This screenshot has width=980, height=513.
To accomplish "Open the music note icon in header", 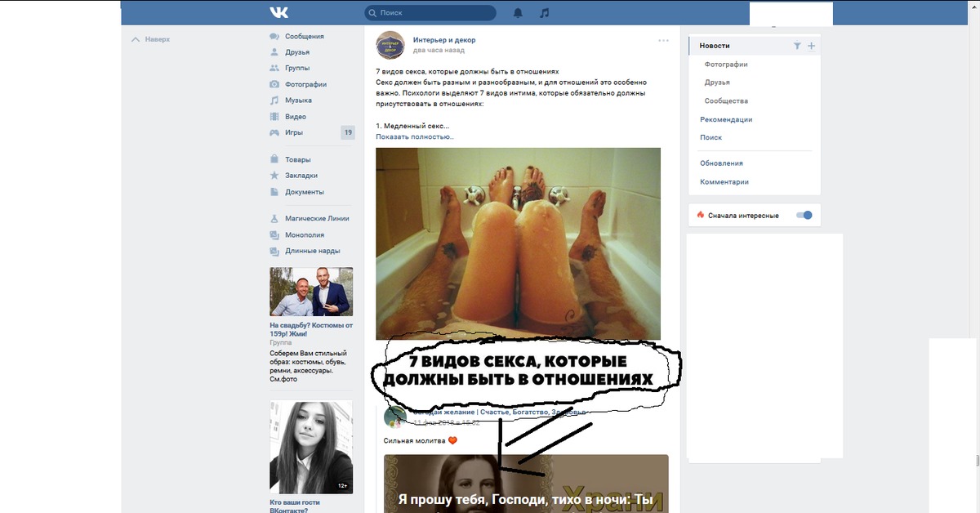I will coord(545,13).
